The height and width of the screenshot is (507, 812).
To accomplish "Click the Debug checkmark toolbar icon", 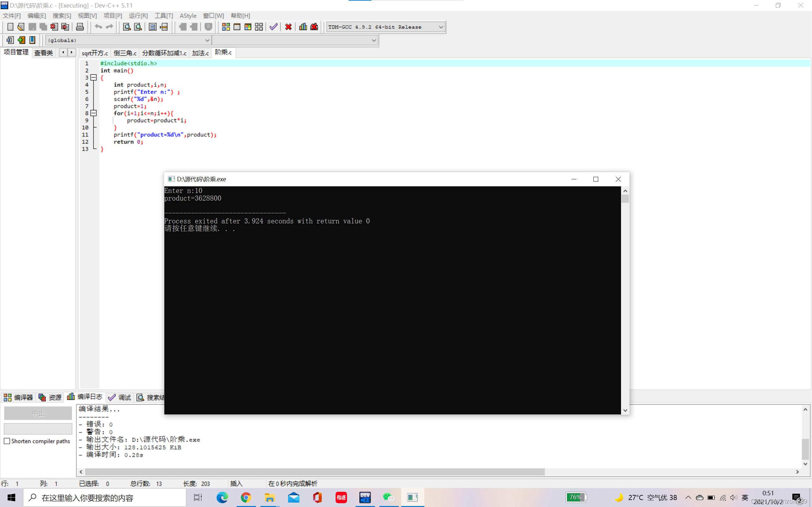I will click(x=273, y=27).
